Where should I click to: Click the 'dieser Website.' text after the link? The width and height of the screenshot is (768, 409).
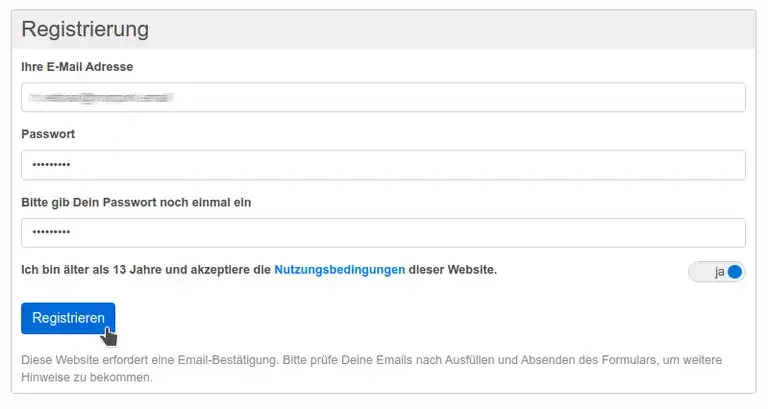453,270
